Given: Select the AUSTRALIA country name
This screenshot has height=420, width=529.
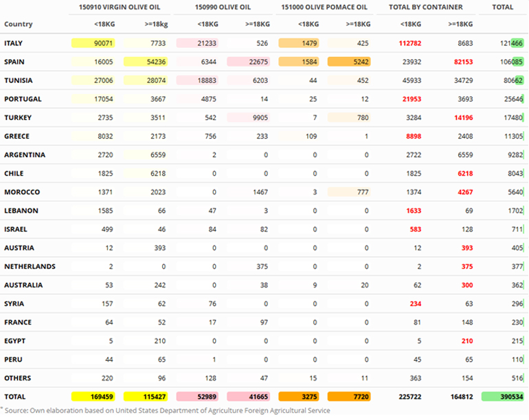Looking at the screenshot, I should 23,285.
